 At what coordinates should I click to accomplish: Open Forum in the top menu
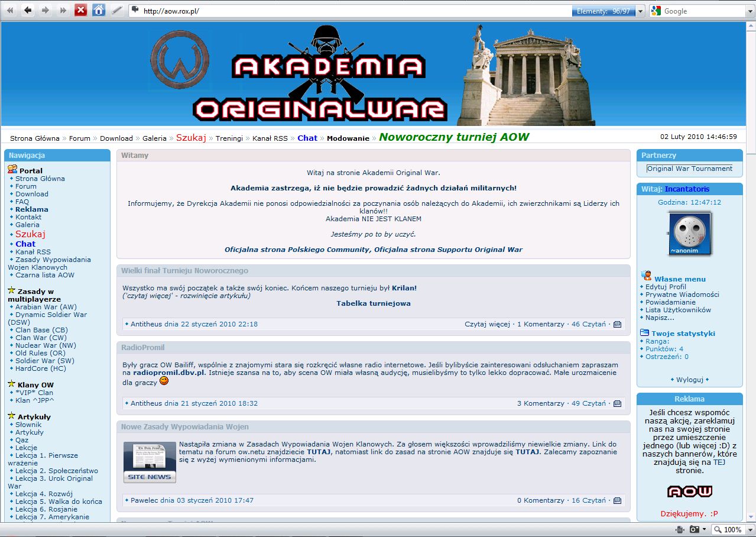(x=80, y=138)
